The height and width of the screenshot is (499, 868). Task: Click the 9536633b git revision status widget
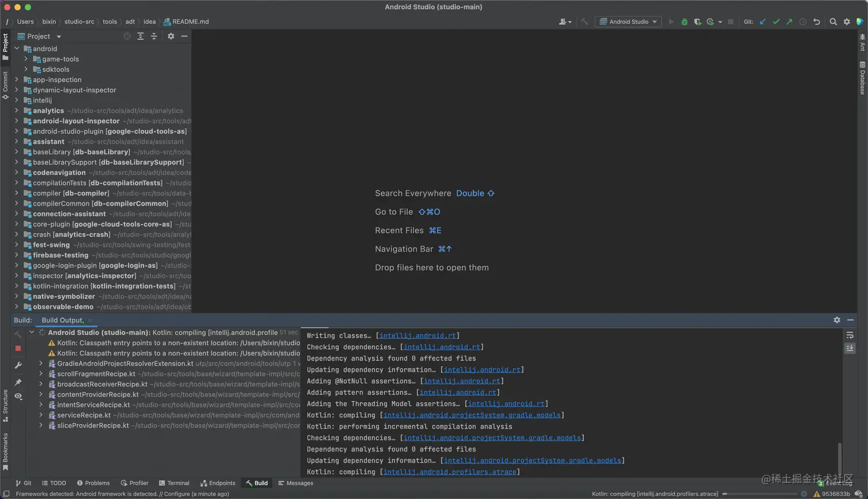point(831,494)
